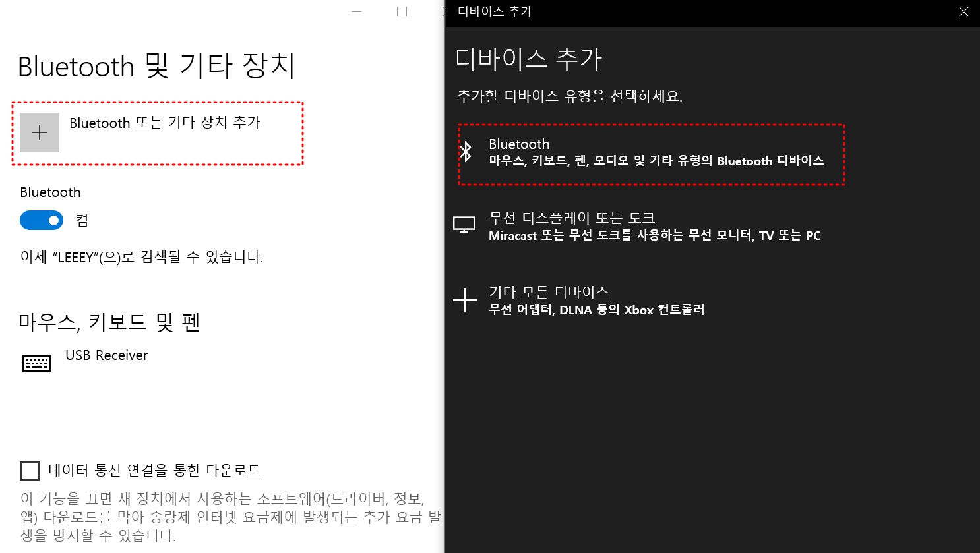Click the 'Bluetooth 및 기타 장치' page title
The height and width of the screenshot is (553, 980).
[156, 67]
